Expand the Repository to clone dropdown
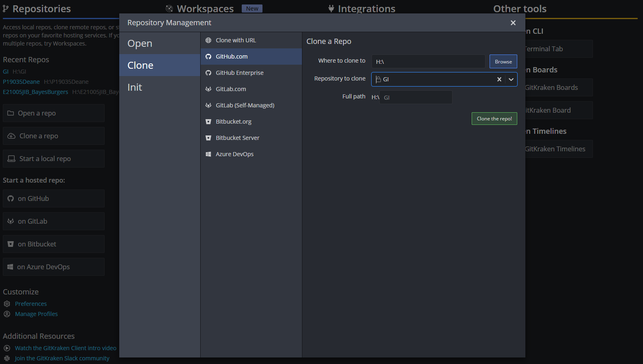 pos(511,79)
